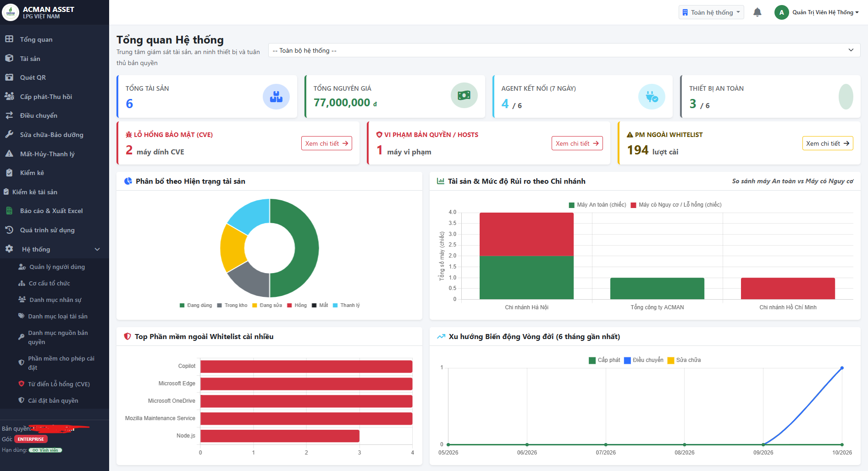Open Quản lý người dùng menu item
868x471 pixels.
coord(55,267)
